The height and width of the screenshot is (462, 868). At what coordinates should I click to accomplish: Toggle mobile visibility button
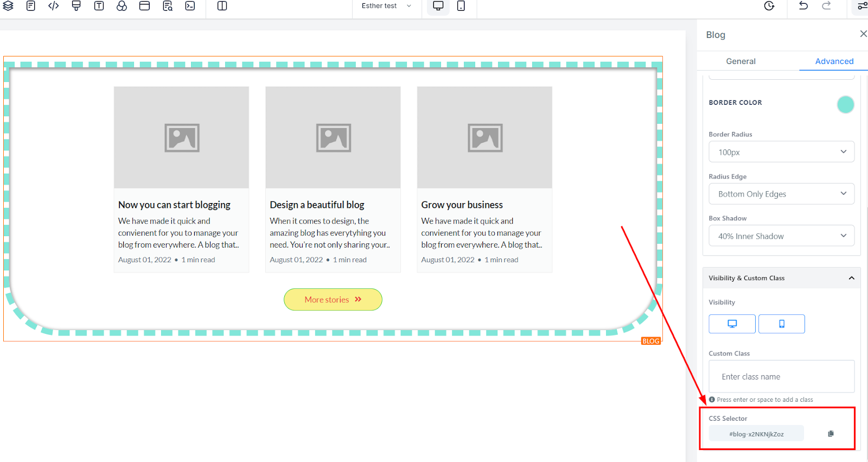pos(781,324)
